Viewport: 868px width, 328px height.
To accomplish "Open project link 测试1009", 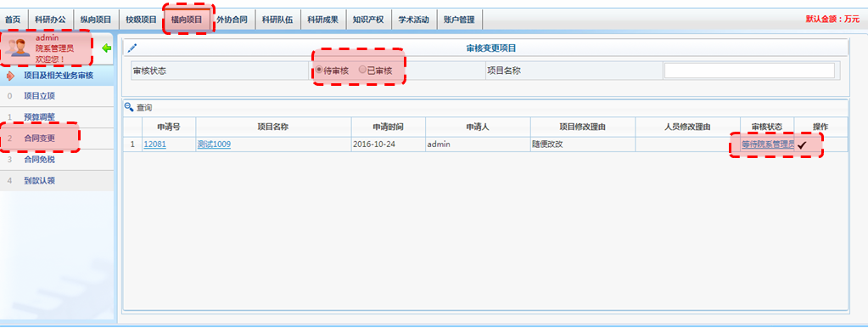I will click(214, 144).
